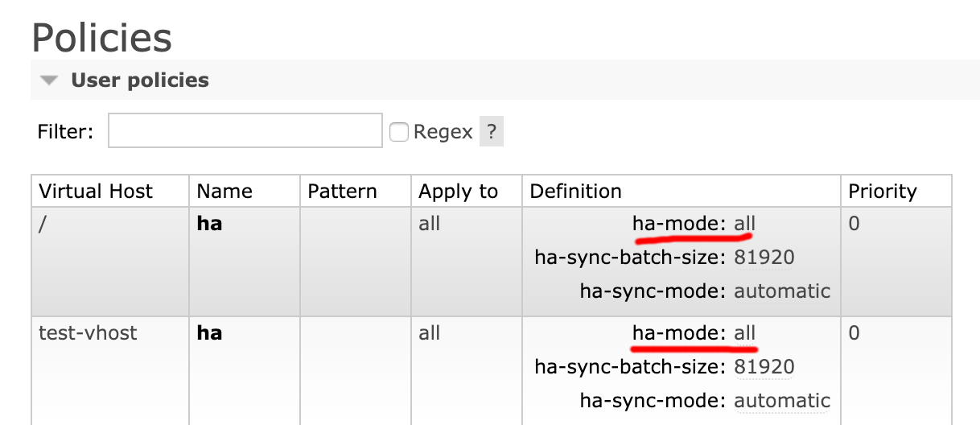Click the Apply to column header
980x425 pixels.
coord(458,192)
